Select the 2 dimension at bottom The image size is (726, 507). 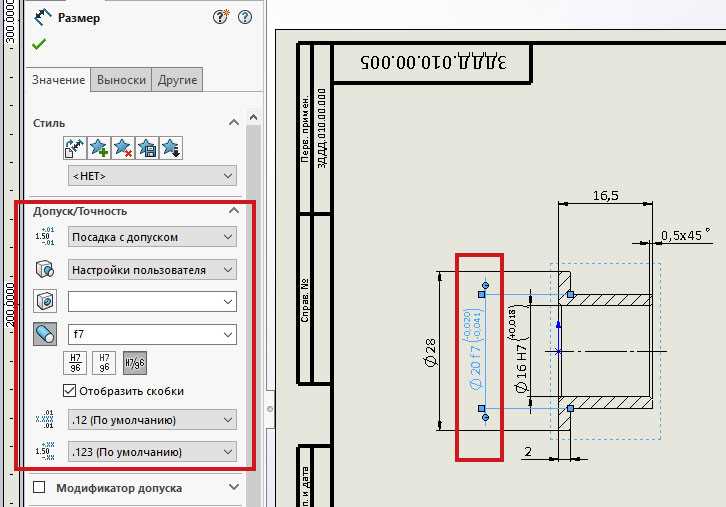(x=528, y=451)
